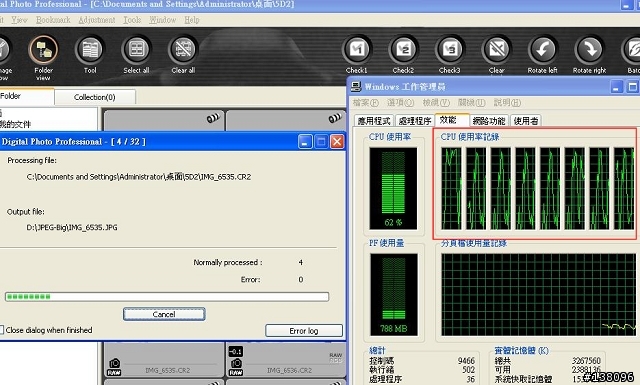Select 效能 tab in Task Manager
The width and height of the screenshot is (640, 385).
point(452,120)
